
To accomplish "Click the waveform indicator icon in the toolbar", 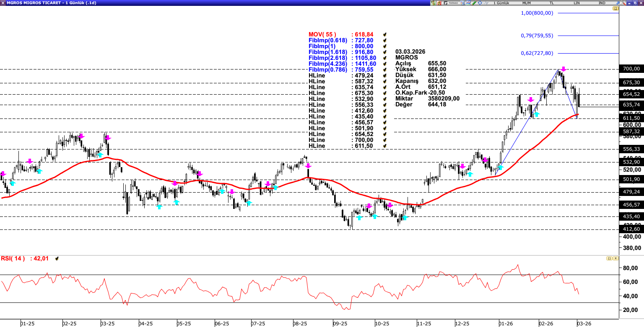I will (x=486, y=3).
